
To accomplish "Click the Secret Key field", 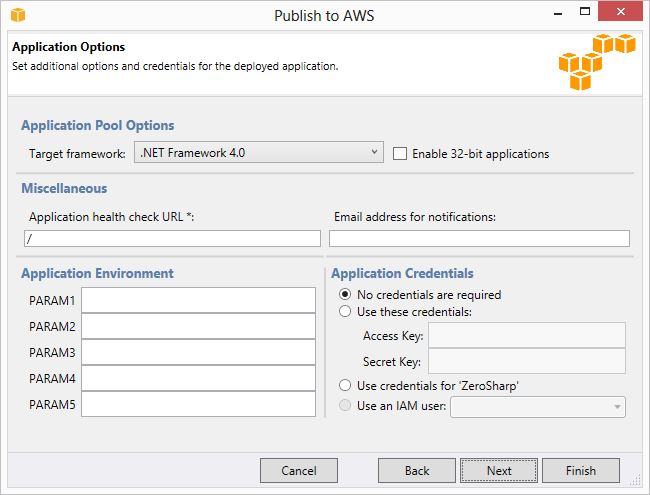I will click(527, 361).
